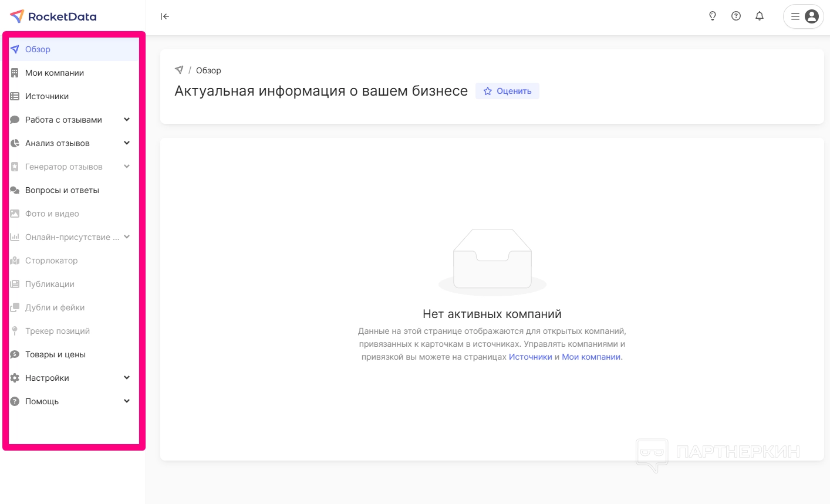The height and width of the screenshot is (504, 830).
Task: Open the question mark help icon in header
Action: coord(736,16)
